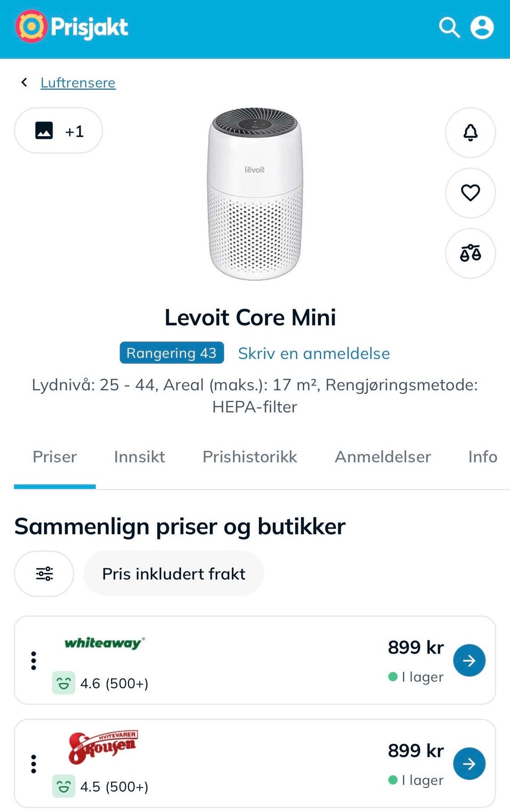Add product to favorites heart icon

point(470,192)
